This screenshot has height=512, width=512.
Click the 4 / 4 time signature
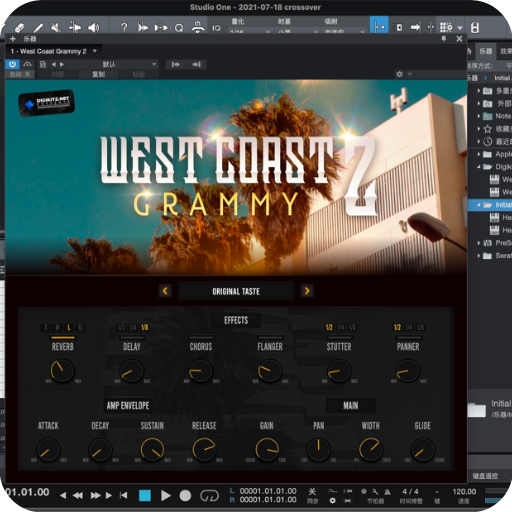coord(410,492)
